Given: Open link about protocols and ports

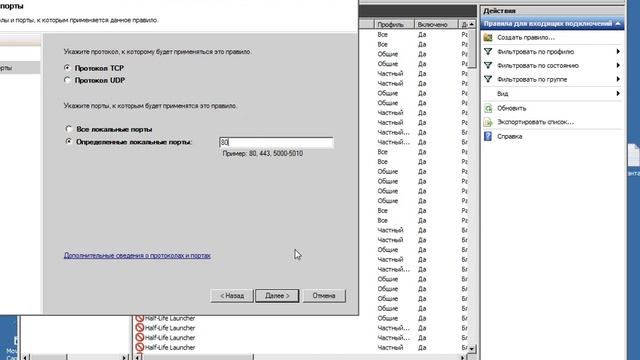Looking at the screenshot, I should click(137, 256).
